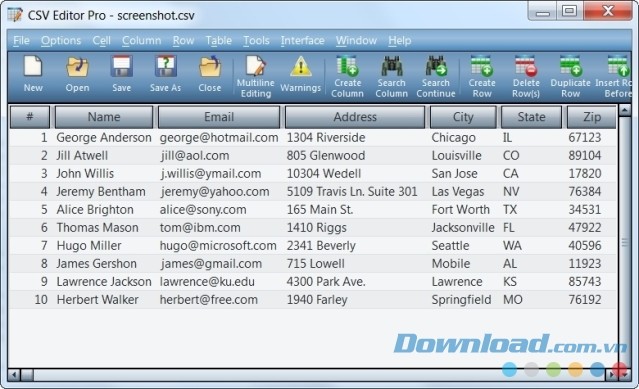Sort by the Email column header
This screenshot has height=389, width=639.
pyautogui.click(x=219, y=117)
